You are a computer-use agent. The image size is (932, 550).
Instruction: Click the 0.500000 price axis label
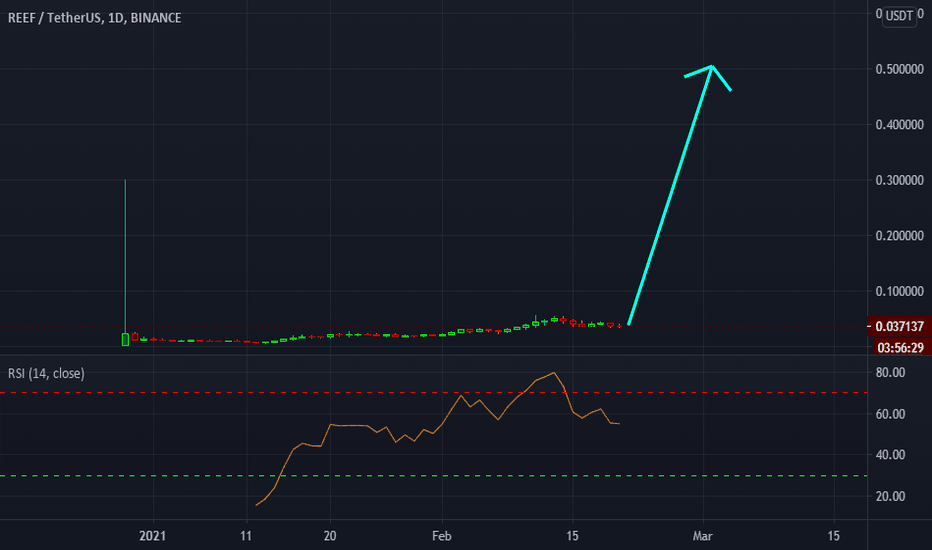coord(899,69)
